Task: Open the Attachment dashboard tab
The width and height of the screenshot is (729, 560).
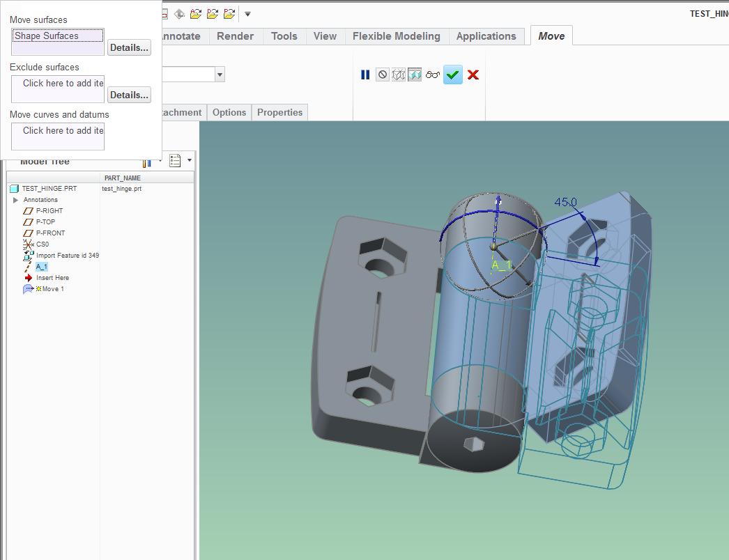Action: [x=182, y=112]
